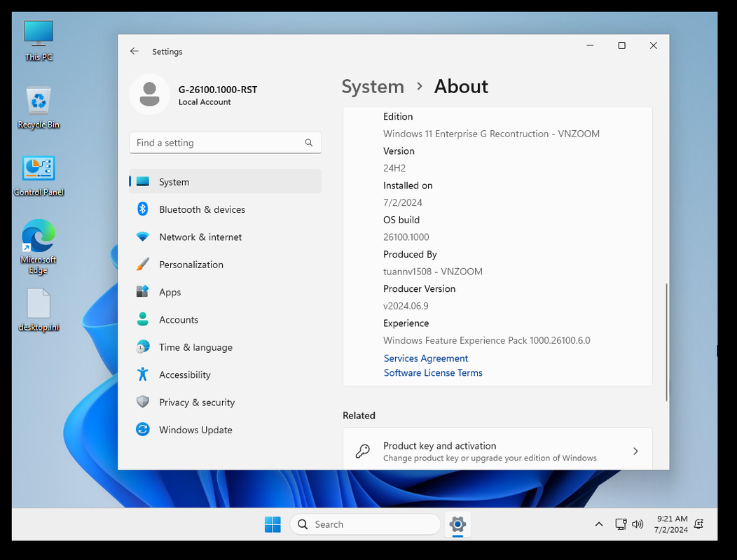This screenshot has height=560, width=737.
Task: Maximize the Settings window
Action: tap(621, 45)
